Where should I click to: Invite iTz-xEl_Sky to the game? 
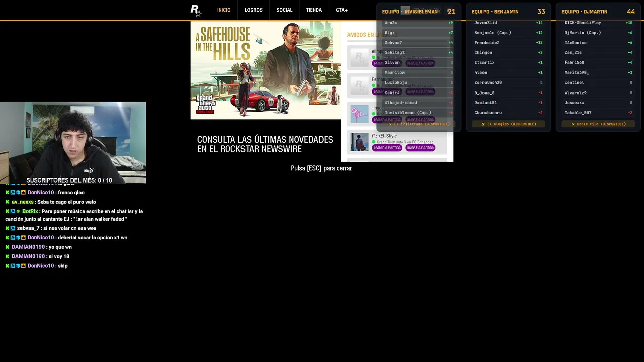click(387, 148)
